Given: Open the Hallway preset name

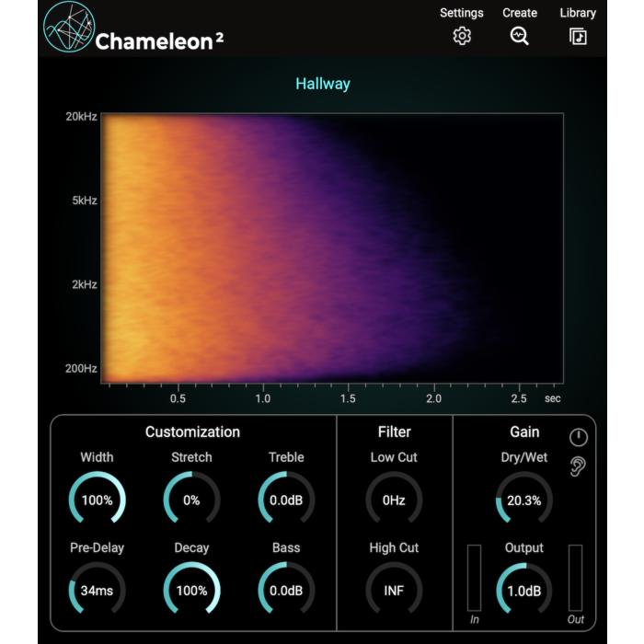Looking at the screenshot, I should click(x=323, y=84).
